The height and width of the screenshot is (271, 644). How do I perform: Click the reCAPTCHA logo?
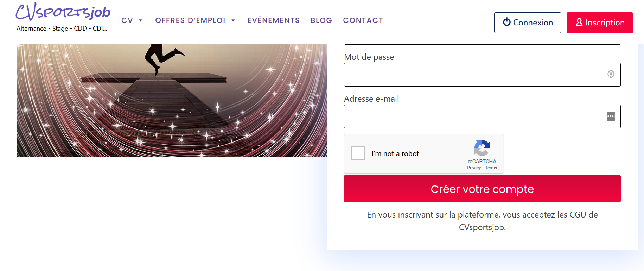coord(482,148)
